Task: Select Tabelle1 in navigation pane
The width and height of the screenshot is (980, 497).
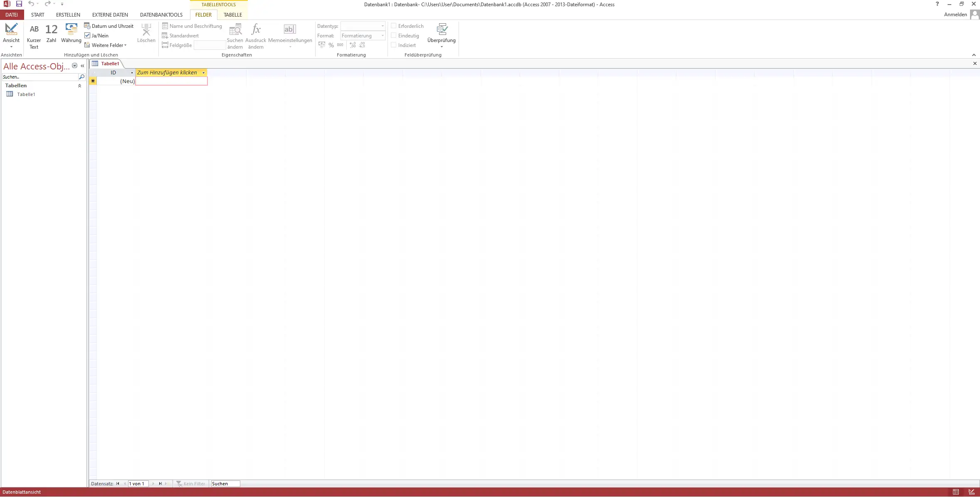Action: click(x=26, y=94)
